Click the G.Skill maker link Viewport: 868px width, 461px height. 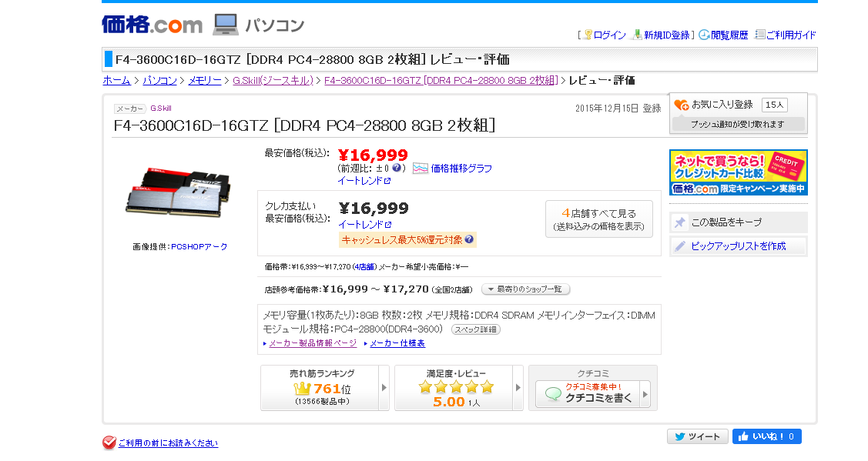(160, 109)
